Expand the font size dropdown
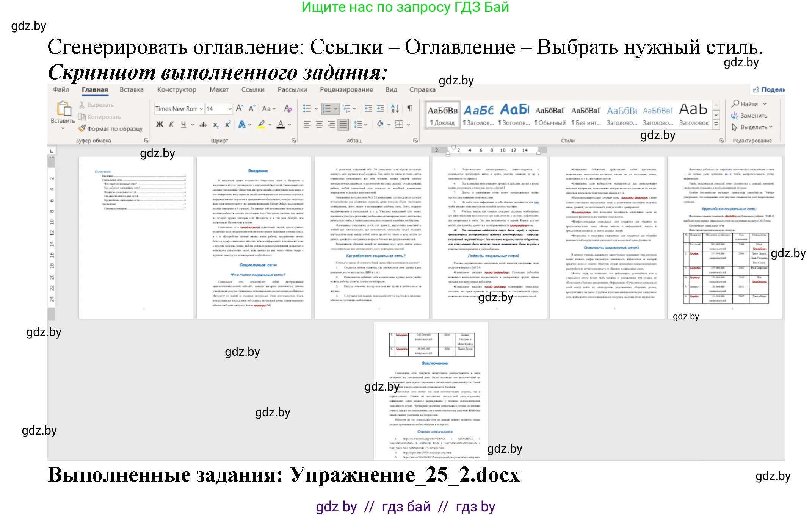 230,109
